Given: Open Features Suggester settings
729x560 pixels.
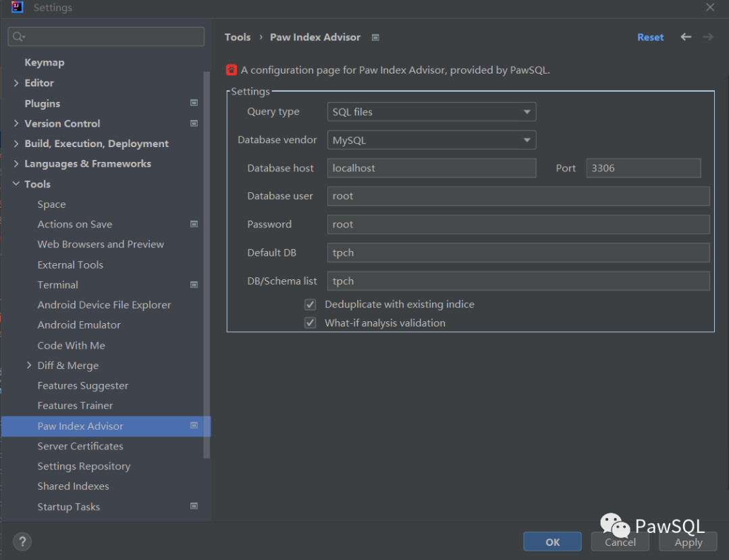Looking at the screenshot, I should (83, 386).
